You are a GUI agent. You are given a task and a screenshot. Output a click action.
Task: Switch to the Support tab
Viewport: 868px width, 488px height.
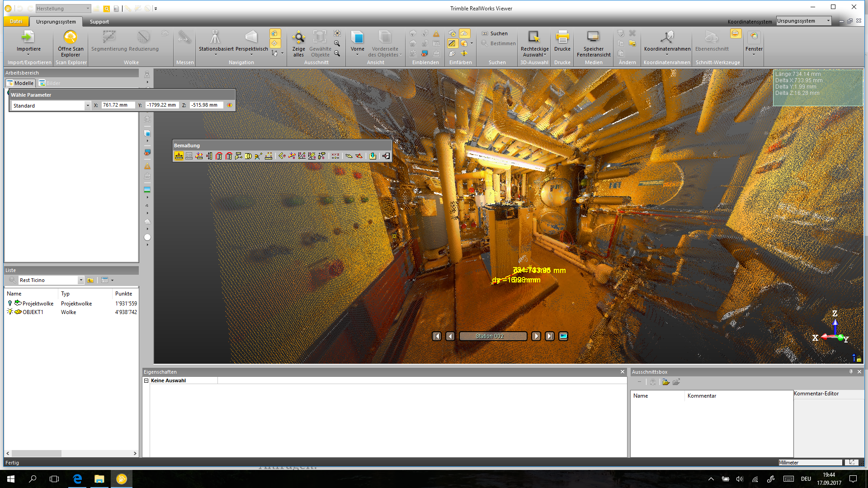click(99, 22)
